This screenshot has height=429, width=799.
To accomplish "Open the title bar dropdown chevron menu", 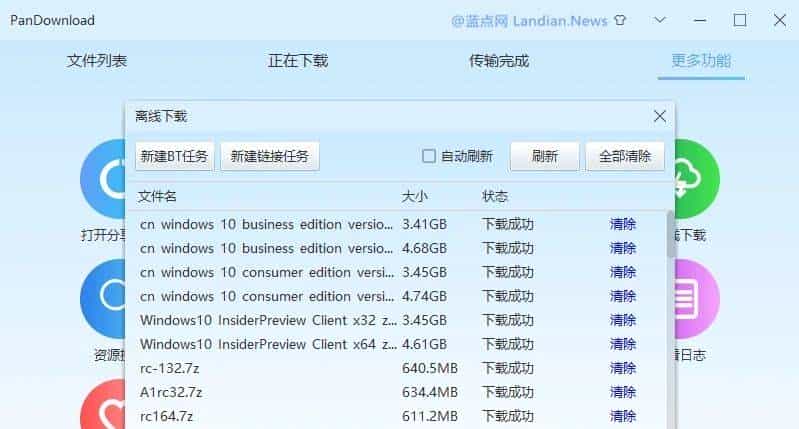I will 660,20.
